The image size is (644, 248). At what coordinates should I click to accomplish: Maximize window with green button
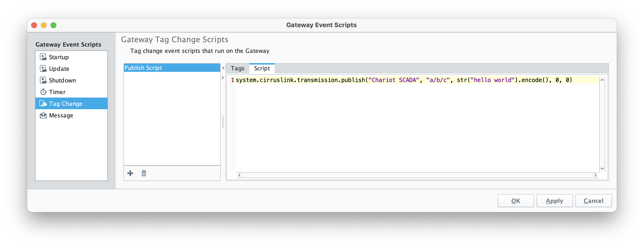pos(53,25)
